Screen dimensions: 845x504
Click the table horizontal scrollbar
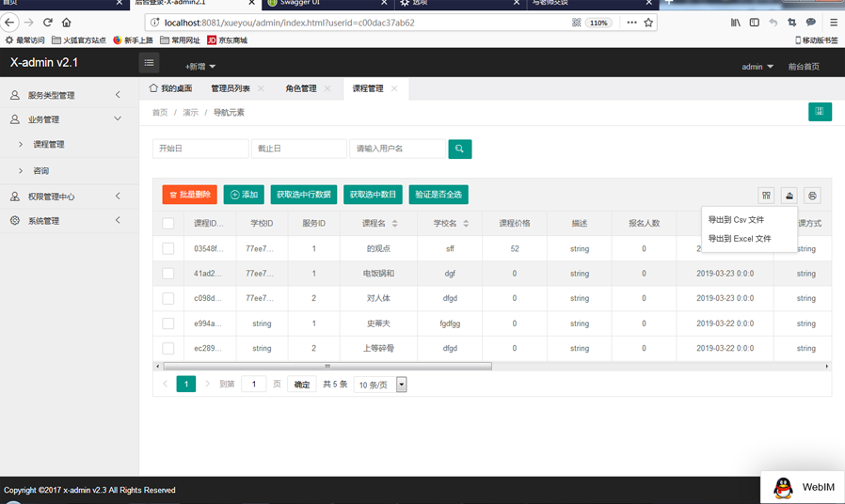click(x=327, y=366)
